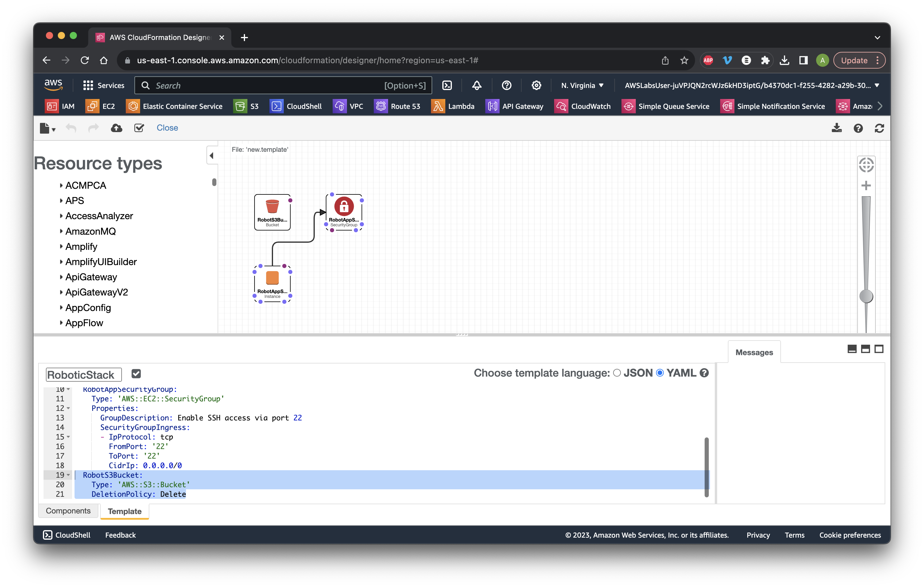Switch to the Template tab
This screenshot has width=924, height=588.
pos(125,511)
